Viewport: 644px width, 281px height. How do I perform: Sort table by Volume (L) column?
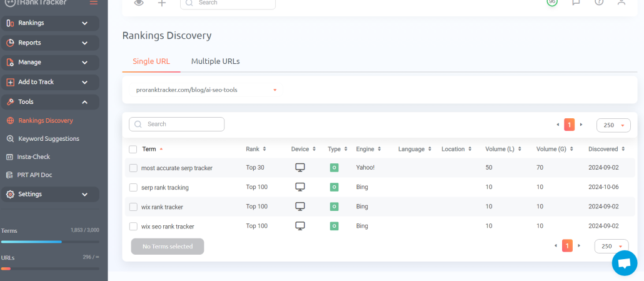pyautogui.click(x=503, y=149)
